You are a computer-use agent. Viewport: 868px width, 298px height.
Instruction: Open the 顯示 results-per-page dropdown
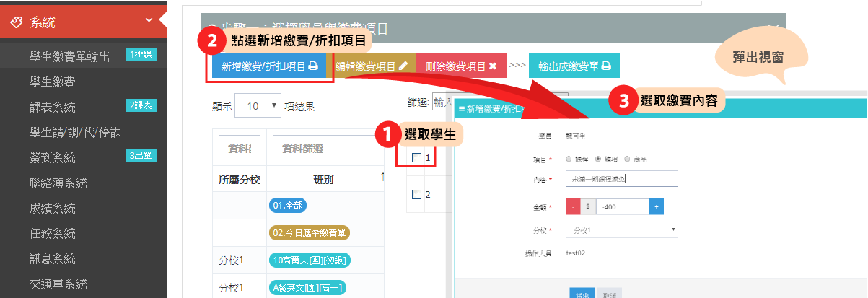pos(258,106)
